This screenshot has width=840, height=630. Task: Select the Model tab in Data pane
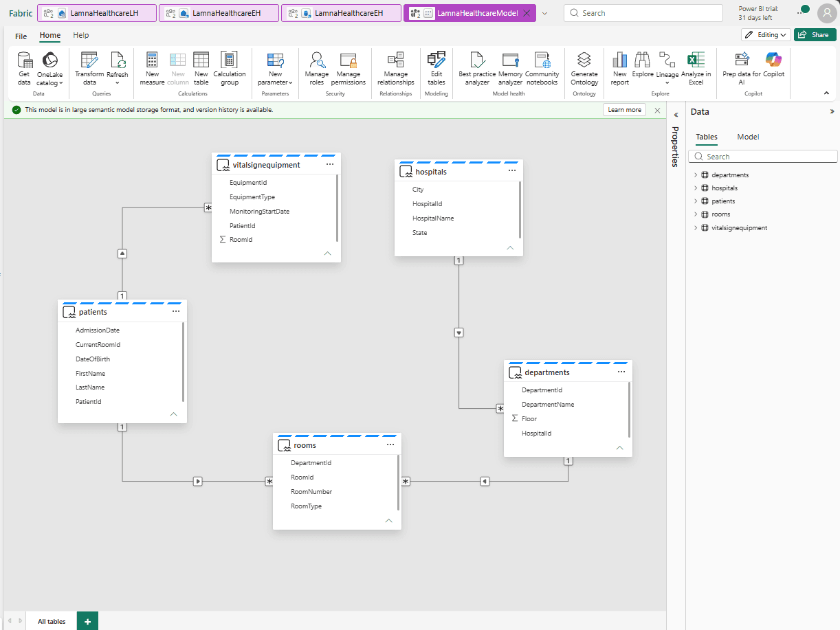(748, 137)
